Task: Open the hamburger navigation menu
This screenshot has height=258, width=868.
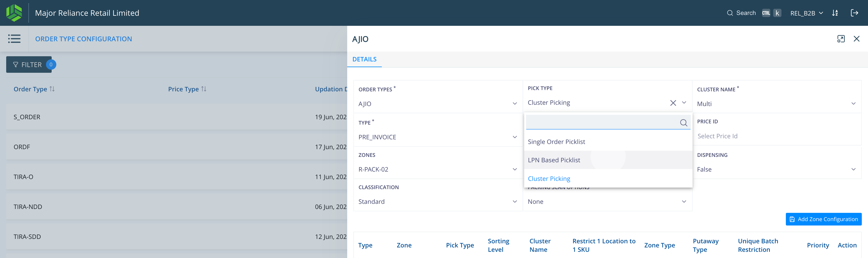Action: [x=14, y=39]
